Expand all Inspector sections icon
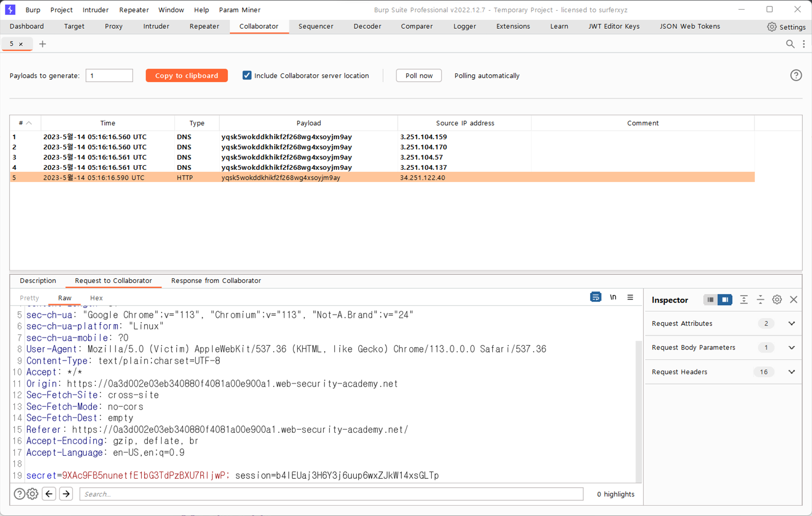 click(743, 300)
